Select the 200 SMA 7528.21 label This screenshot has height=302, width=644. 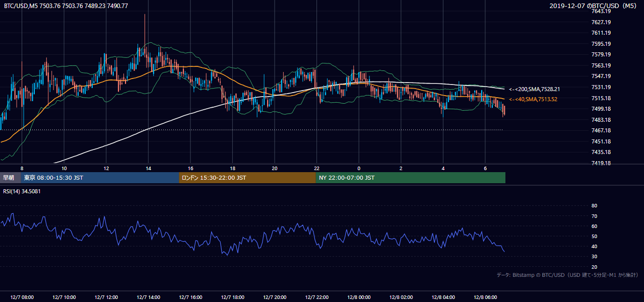pyautogui.click(x=535, y=89)
